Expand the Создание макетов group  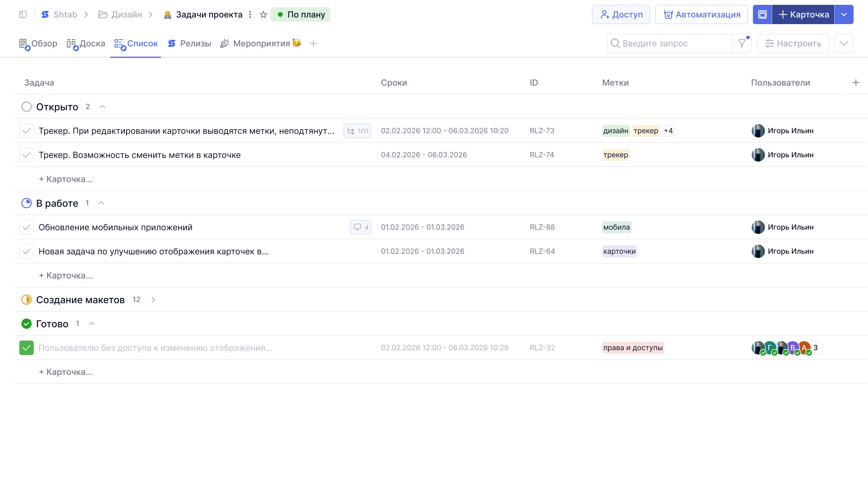(x=153, y=300)
